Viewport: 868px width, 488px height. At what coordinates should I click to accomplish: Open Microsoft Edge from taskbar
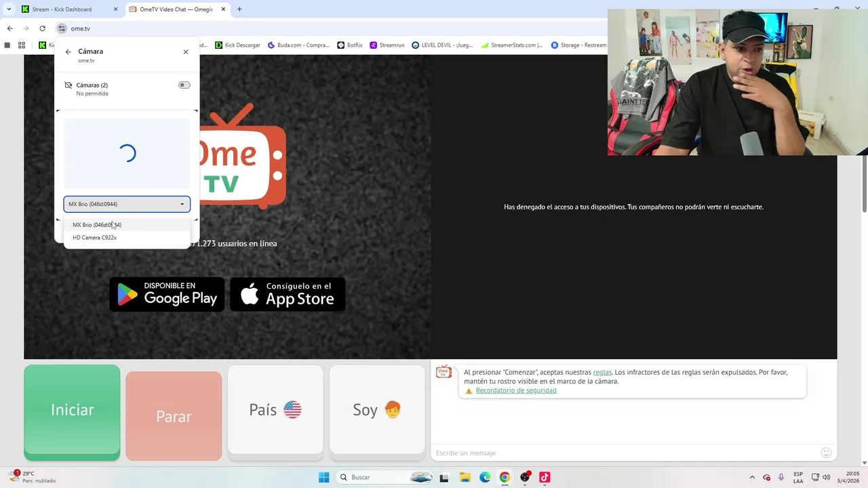click(485, 477)
